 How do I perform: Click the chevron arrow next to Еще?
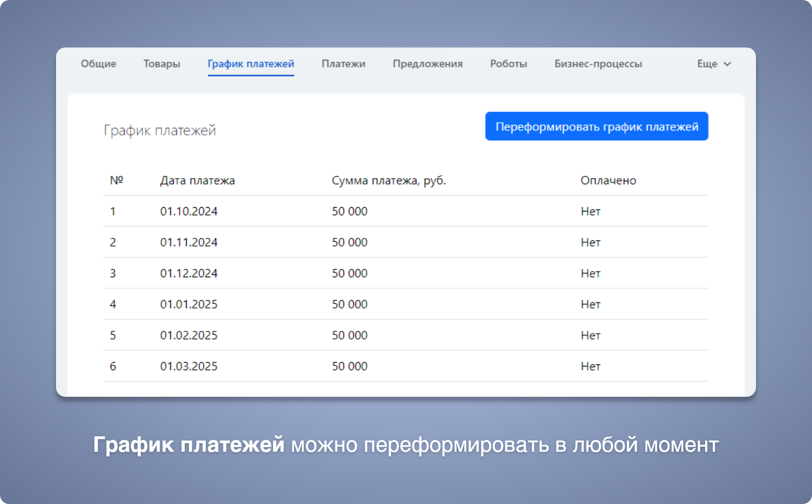pyautogui.click(x=727, y=64)
